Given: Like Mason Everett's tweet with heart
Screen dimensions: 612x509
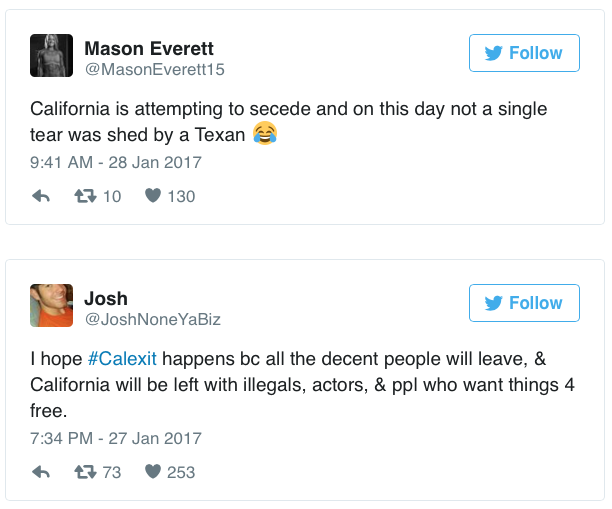Looking at the screenshot, I should click(x=153, y=196).
